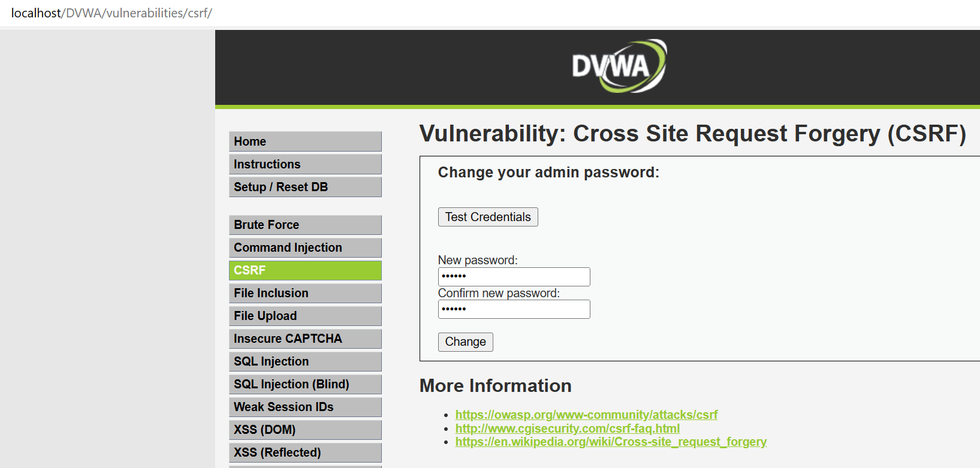Screen dimensions: 980x468
Task: Navigate to the XSS (DOM) page
Action: tap(304, 430)
